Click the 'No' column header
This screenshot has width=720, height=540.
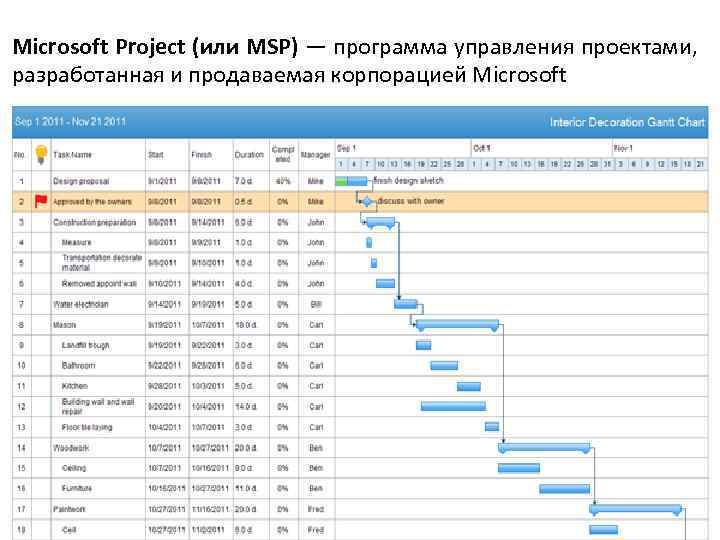pos(19,155)
